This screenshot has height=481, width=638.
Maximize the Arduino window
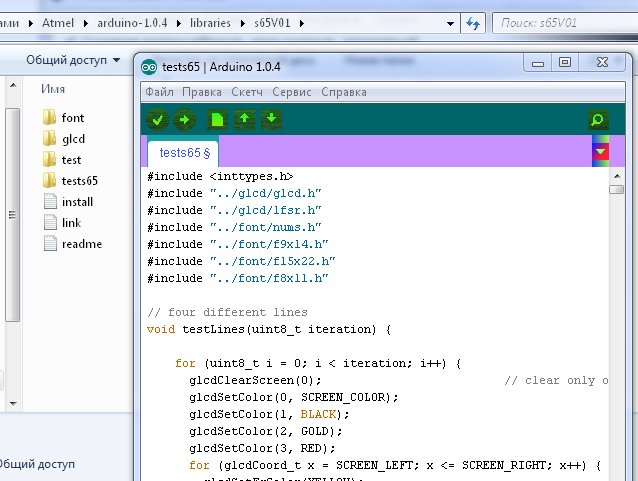coord(565,63)
